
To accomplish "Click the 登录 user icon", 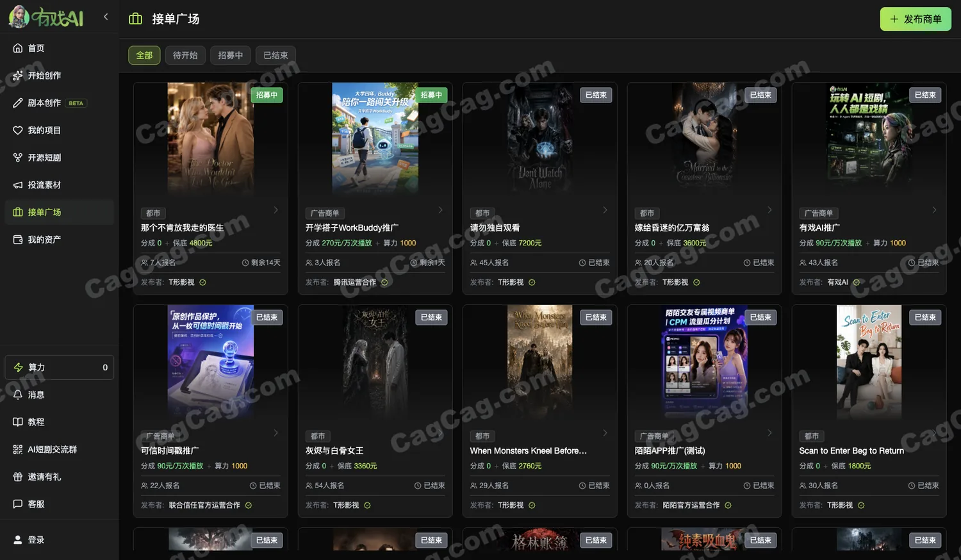I will tap(18, 540).
